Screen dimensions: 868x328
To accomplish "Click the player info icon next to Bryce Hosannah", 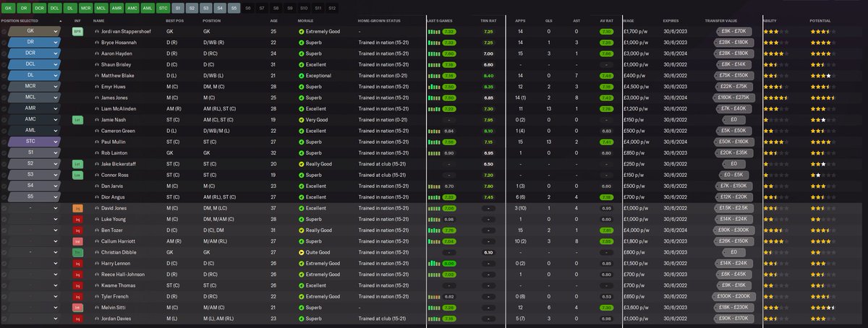I will click(96, 43).
